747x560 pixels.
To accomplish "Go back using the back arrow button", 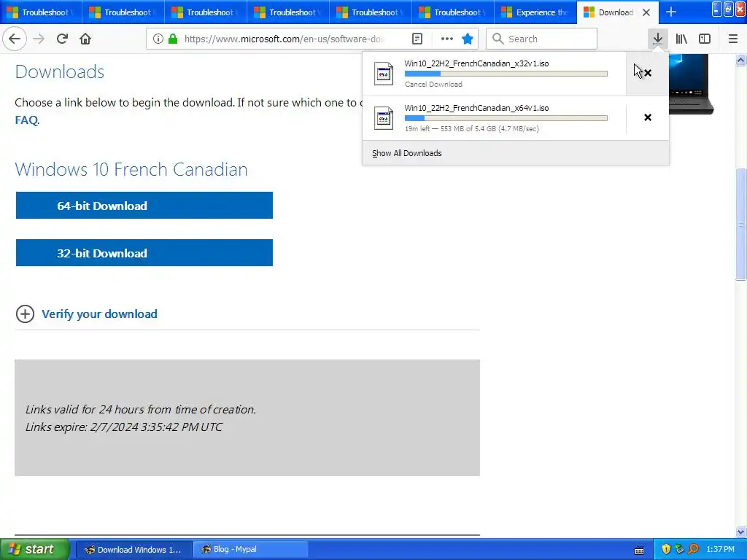I will coord(15,39).
